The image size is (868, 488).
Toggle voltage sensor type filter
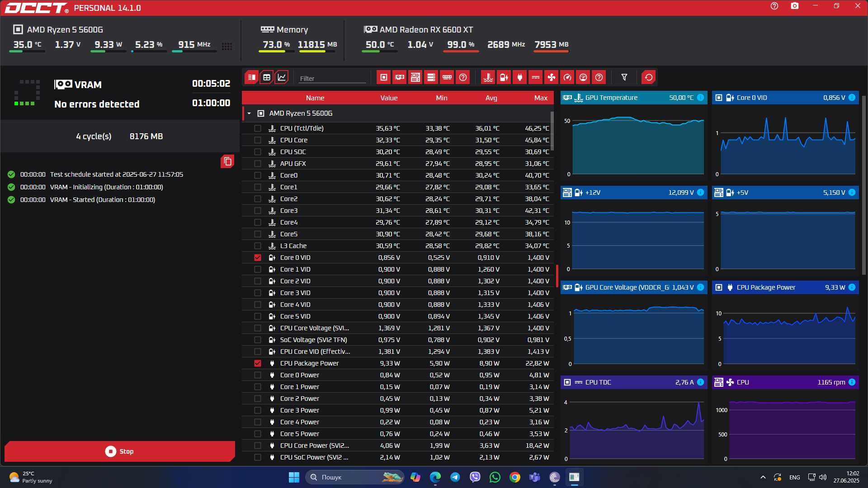coord(504,77)
